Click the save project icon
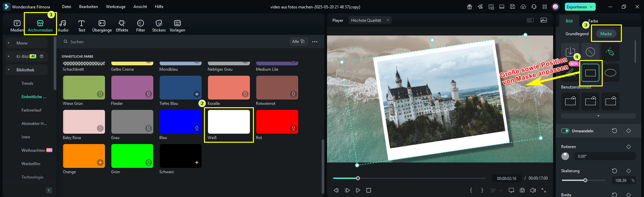 [513, 7]
